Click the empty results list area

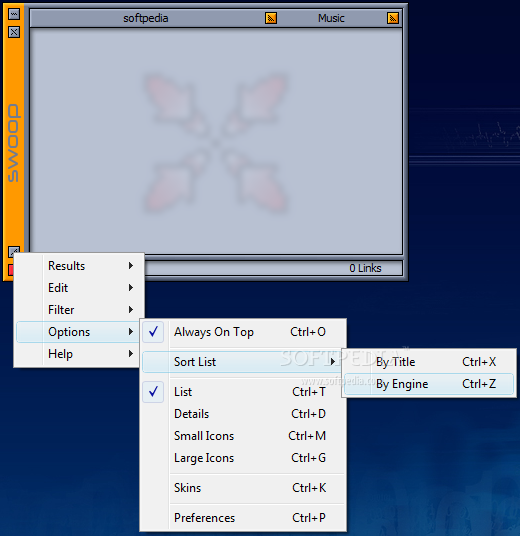coord(216,141)
